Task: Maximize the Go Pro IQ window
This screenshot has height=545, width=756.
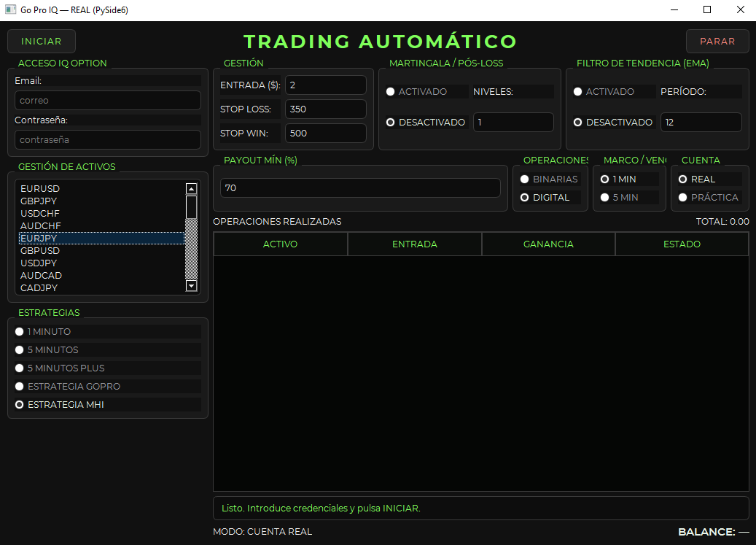Action: [707, 9]
